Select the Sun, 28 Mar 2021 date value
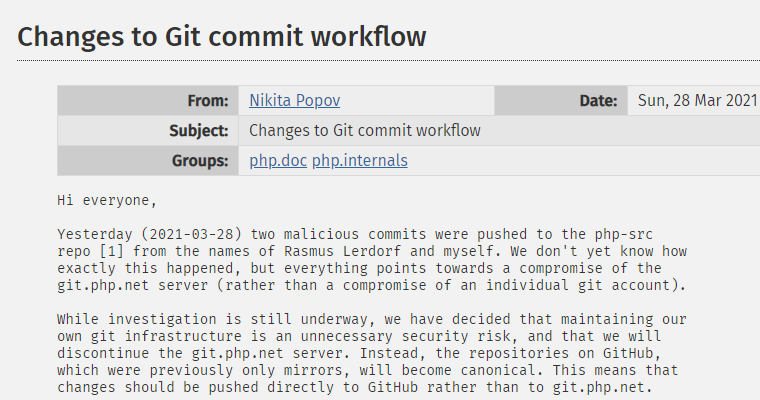760x400 pixels. click(697, 100)
